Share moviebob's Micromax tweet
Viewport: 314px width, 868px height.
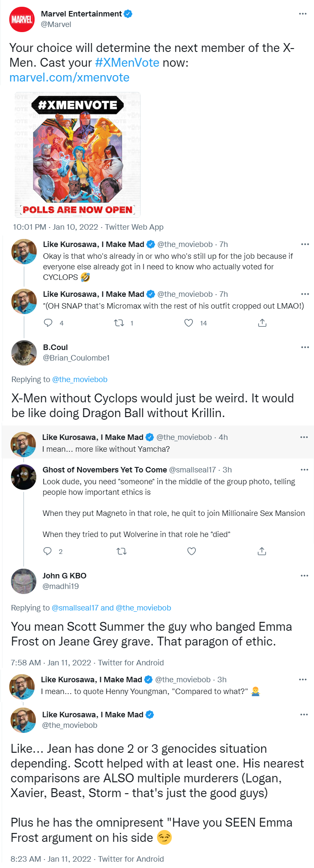click(x=262, y=323)
